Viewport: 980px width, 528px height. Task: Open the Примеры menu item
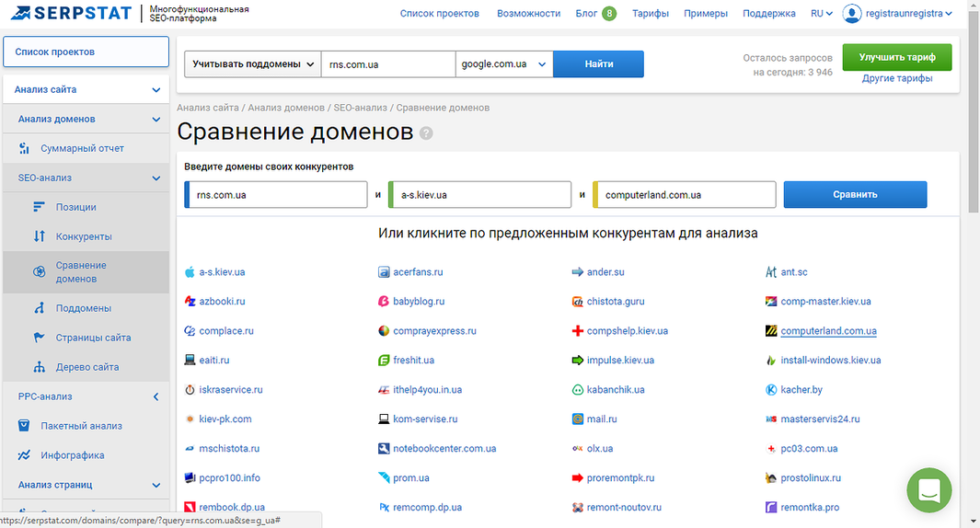point(706,13)
